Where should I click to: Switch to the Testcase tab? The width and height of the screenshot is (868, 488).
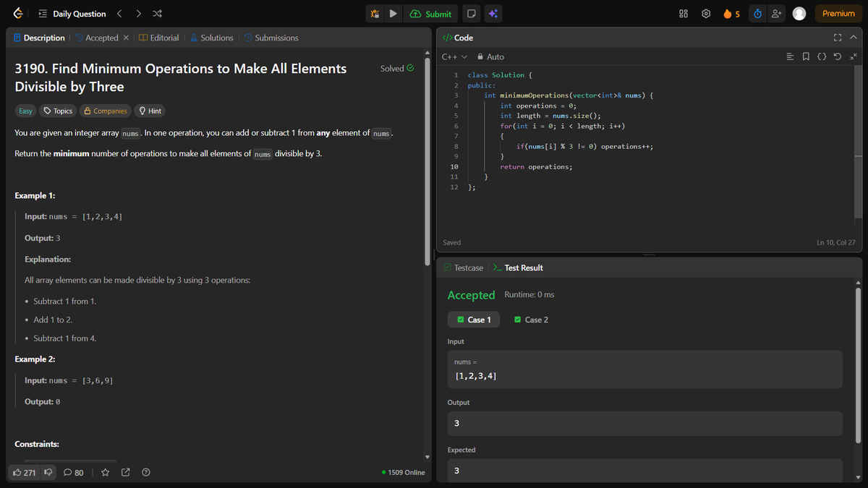point(463,267)
